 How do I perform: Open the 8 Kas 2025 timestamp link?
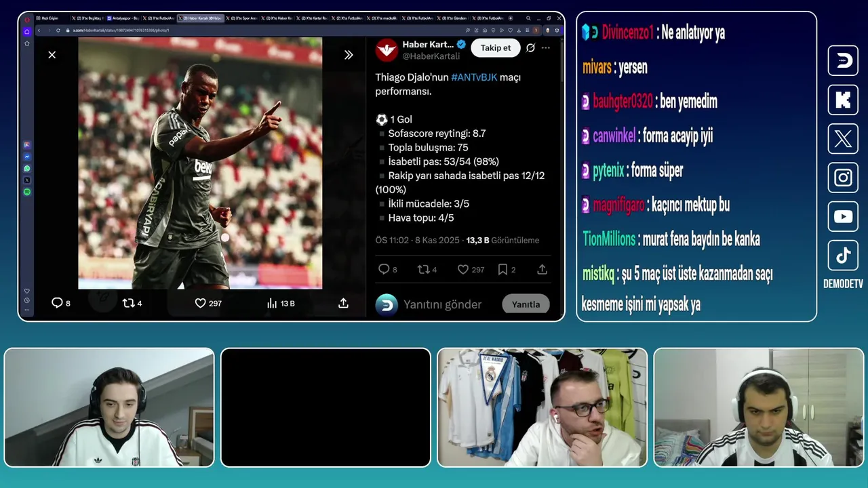(436, 240)
